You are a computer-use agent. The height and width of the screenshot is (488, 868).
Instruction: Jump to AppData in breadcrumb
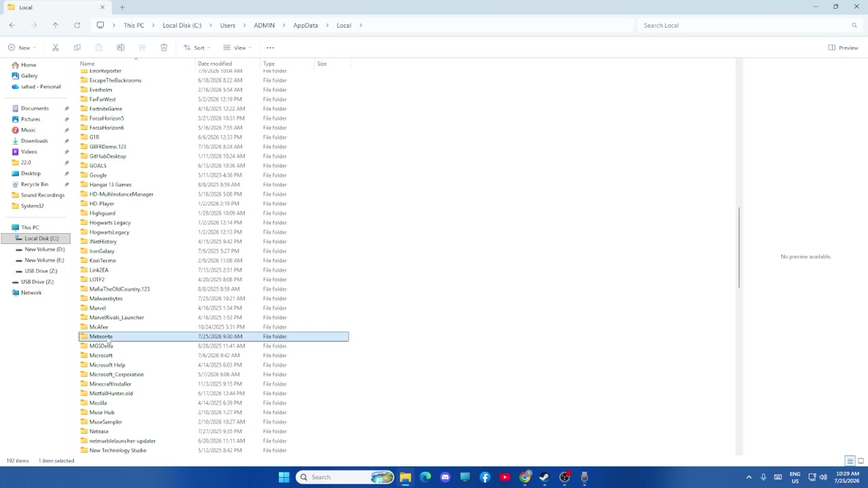pos(305,25)
